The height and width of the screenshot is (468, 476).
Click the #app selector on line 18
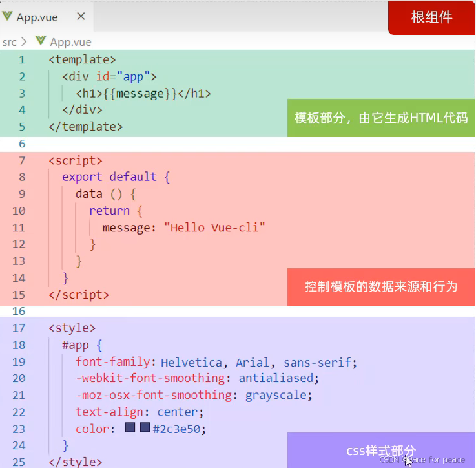pos(76,345)
